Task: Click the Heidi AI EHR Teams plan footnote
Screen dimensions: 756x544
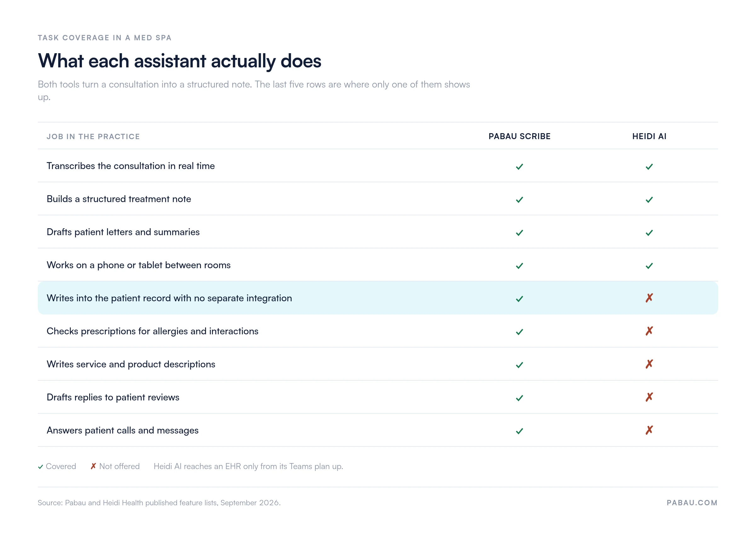Action: (x=248, y=466)
